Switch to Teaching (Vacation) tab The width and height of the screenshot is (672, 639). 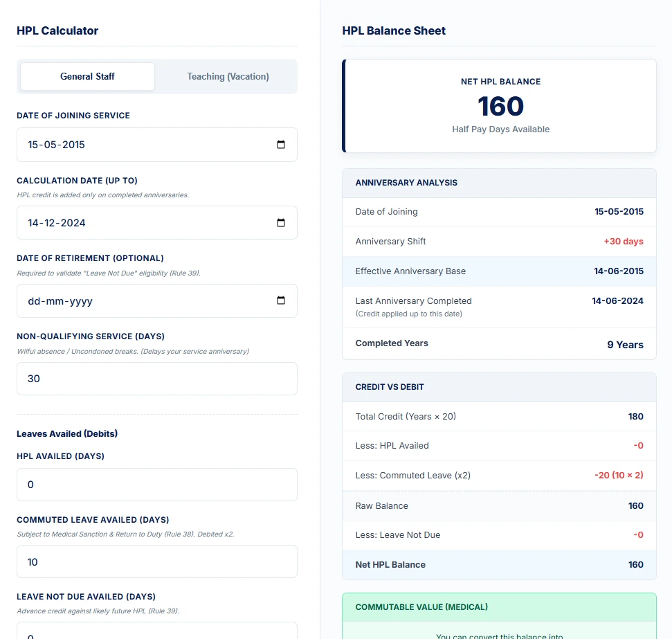[x=228, y=77]
